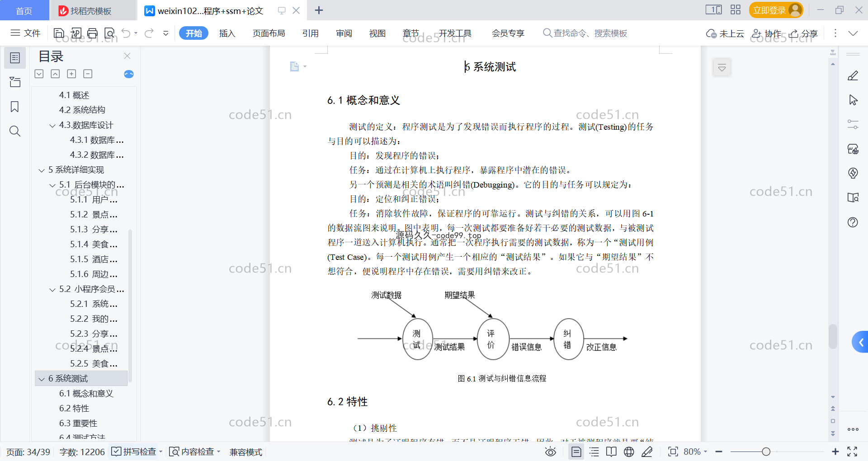Click the 立即登录 login button
The width and height of the screenshot is (868, 461).
tap(776, 10)
